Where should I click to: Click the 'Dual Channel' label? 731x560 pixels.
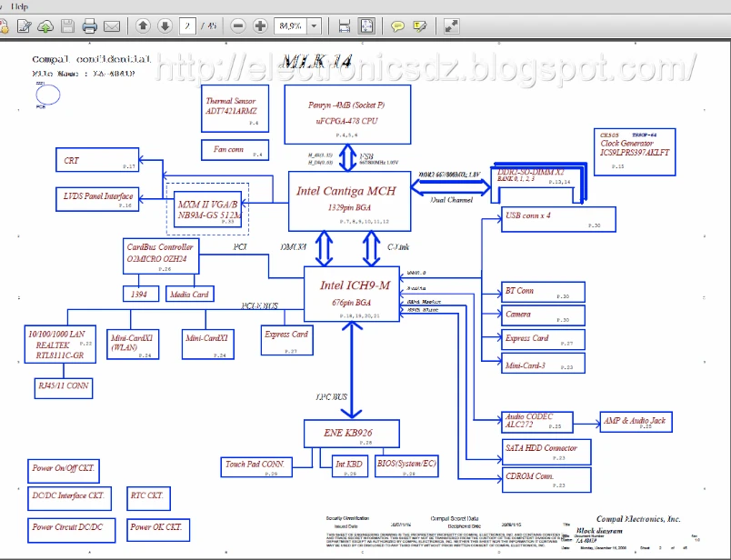click(451, 200)
